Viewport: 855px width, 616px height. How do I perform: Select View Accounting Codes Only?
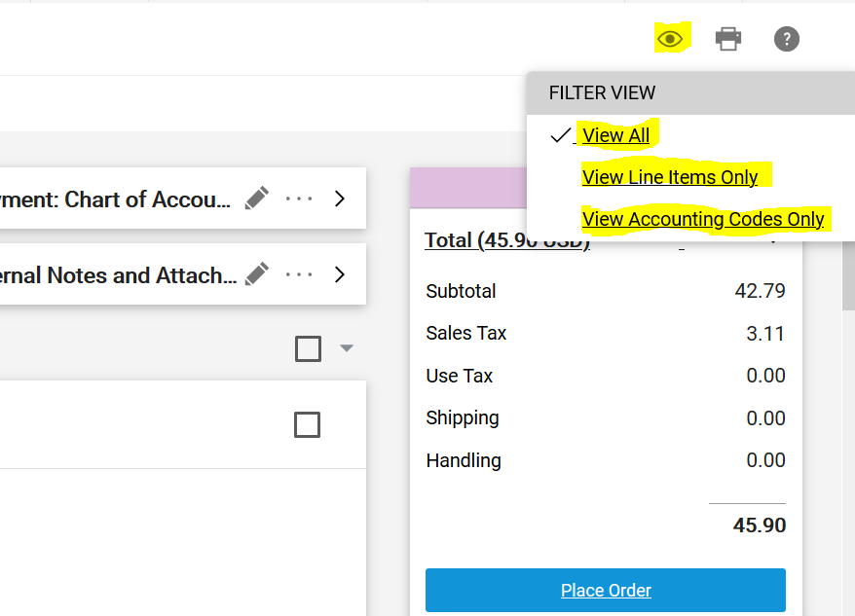(x=703, y=219)
